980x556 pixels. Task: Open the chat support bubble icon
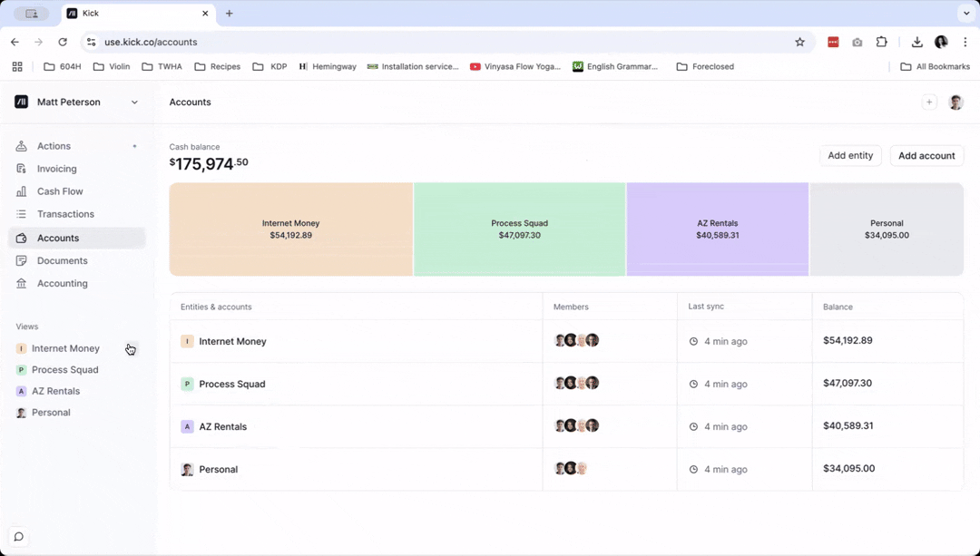click(19, 537)
